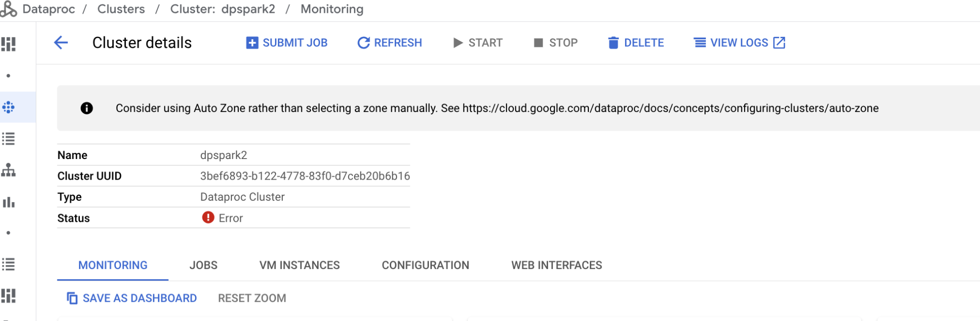
Task: Click the Type row label
Action: [x=70, y=197]
